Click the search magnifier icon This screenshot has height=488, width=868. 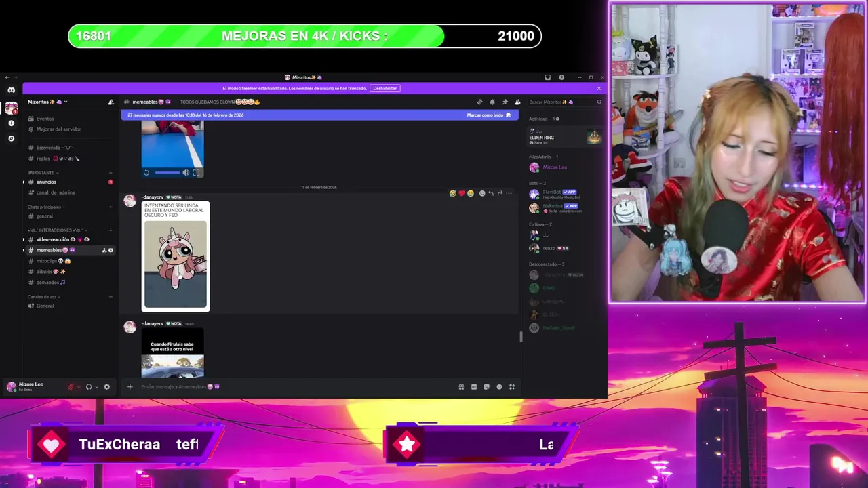(x=599, y=102)
